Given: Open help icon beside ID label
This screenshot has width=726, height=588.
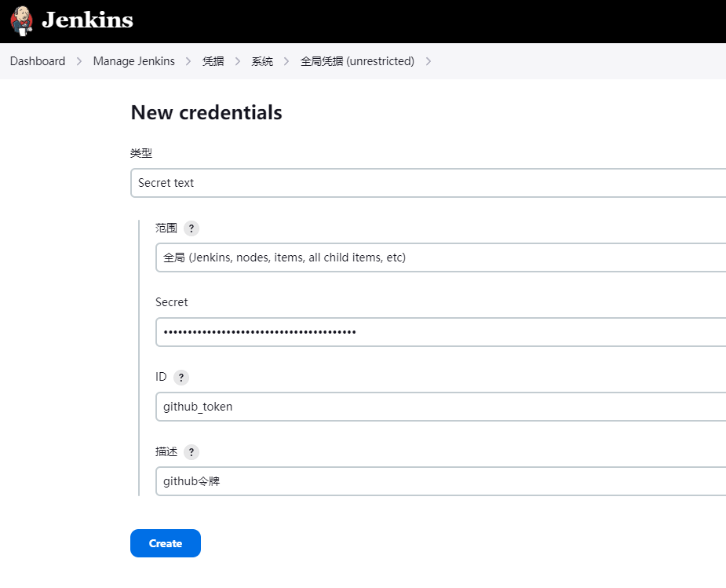Looking at the screenshot, I should (181, 378).
